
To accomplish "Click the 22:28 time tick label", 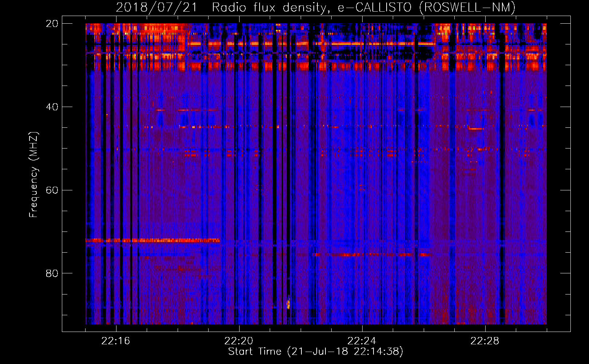I will pos(485,341).
